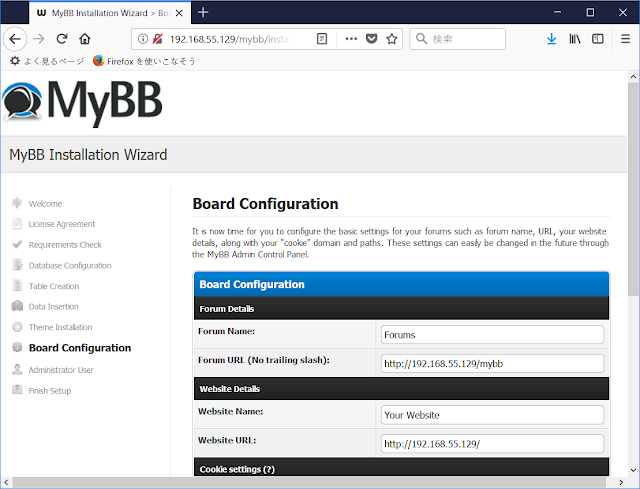Image resolution: width=640 pixels, height=489 pixels.
Task: Click the Requirements Check checkmark icon
Action: tap(17, 244)
